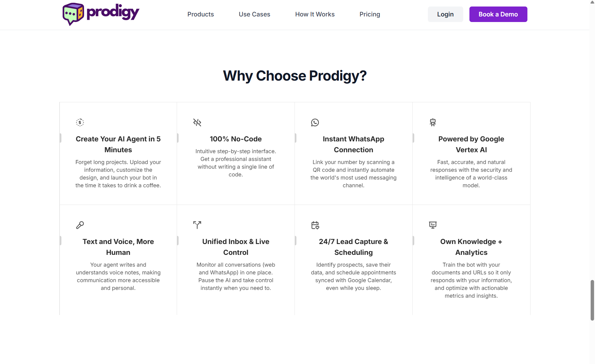595x364 pixels.
Task: Click the calendar icon on 24/7 Lead Capture card
Action: (315, 225)
